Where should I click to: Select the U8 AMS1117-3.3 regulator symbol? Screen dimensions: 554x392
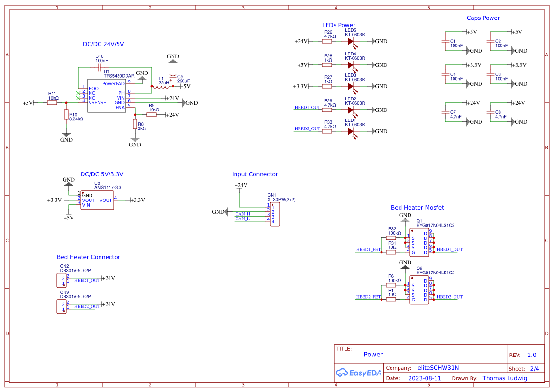(97, 199)
